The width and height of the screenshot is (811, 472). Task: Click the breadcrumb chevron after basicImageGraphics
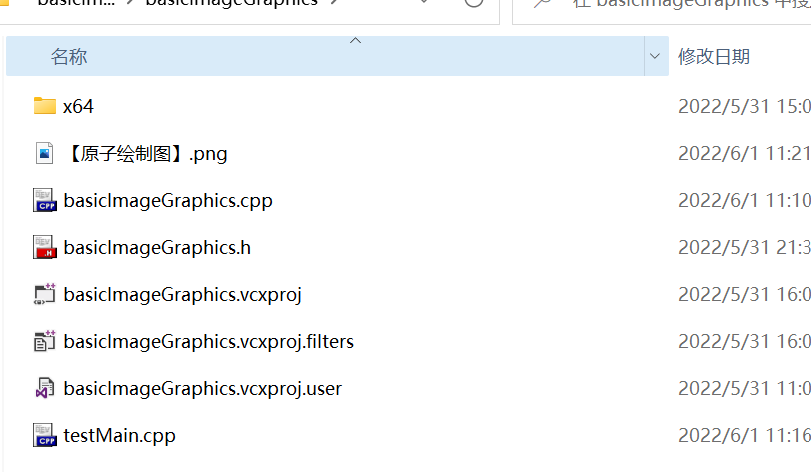pyautogui.click(x=334, y=2)
